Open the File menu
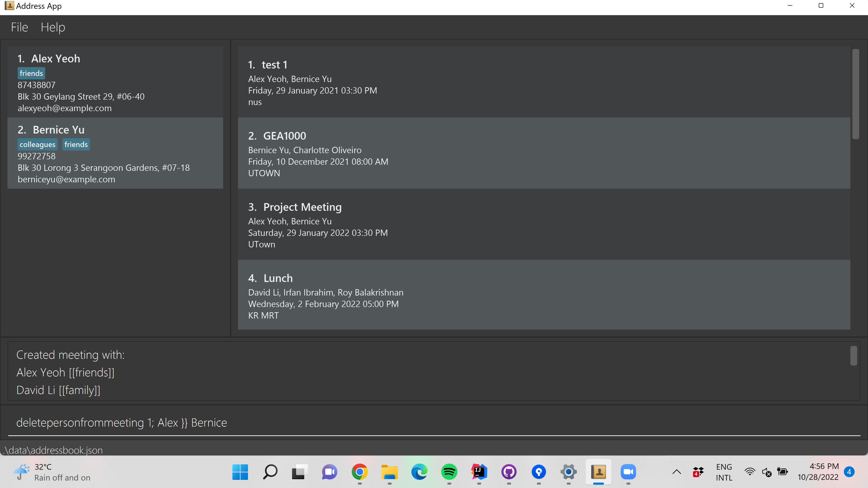Screen dimensions: 868x488 (x=19, y=27)
